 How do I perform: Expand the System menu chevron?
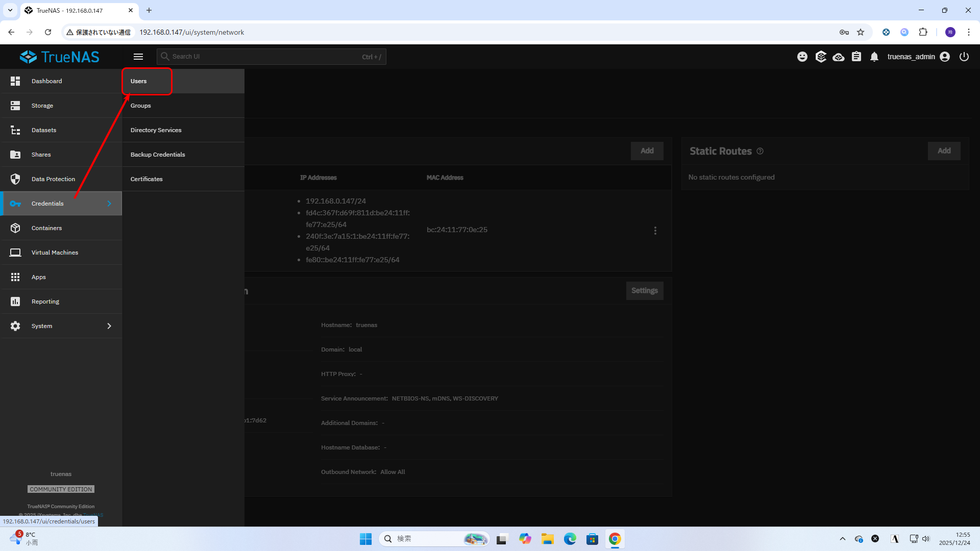(109, 326)
